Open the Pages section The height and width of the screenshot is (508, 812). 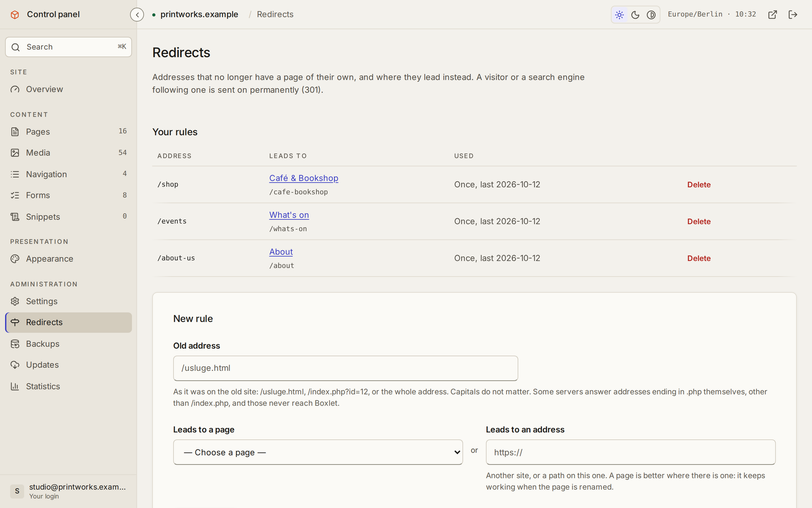pos(68,131)
